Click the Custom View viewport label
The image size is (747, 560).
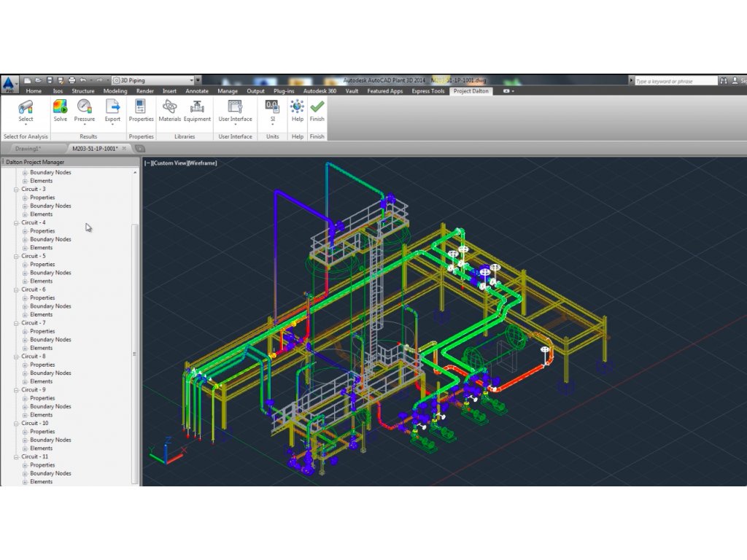click(x=169, y=163)
